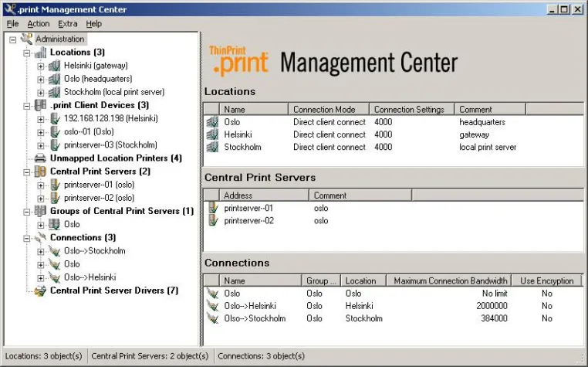Select Oslo-->Stockholm label in tree
The image size is (588, 367).
(x=94, y=251)
